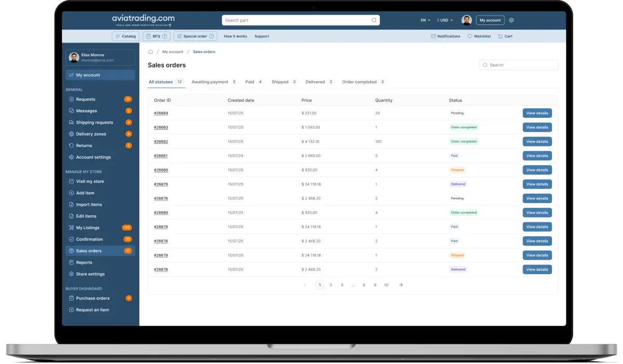Viewport: 623px width, 364px height.
Task: View details for order #26681
Action: 537,156
